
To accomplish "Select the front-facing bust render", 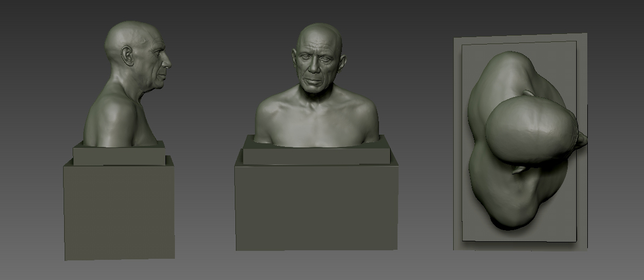I will (x=316, y=136).
